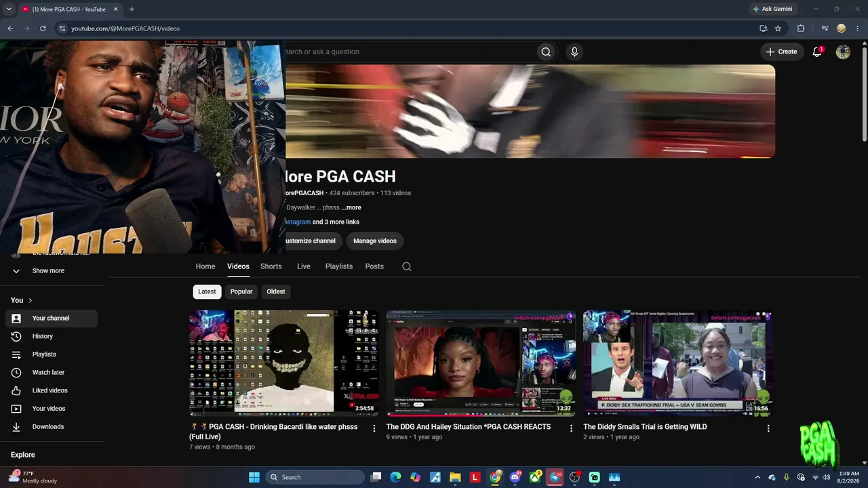Open options menu for Diddy Smalls Trial video
Viewport: 868px width, 488px height.
coord(768,428)
